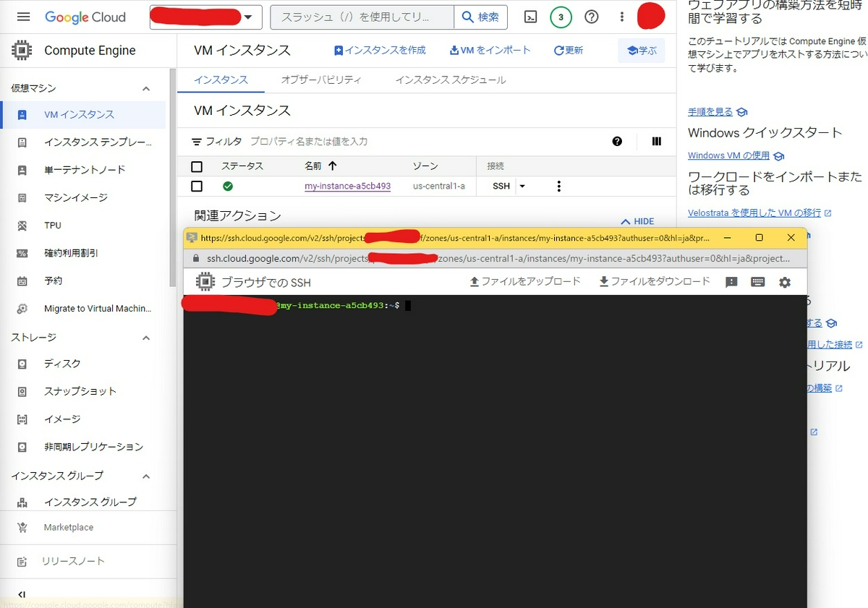Activate Cloud Shell terminal icon
Viewport: 868px width, 608px height.
click(x=530, y=17)
